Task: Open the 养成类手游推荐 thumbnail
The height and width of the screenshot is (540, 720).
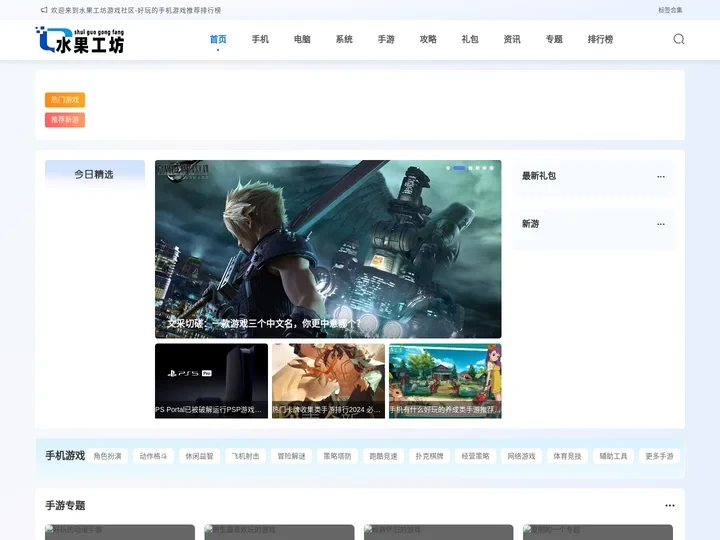Action: pyautogui.click(x=445, y=381)
